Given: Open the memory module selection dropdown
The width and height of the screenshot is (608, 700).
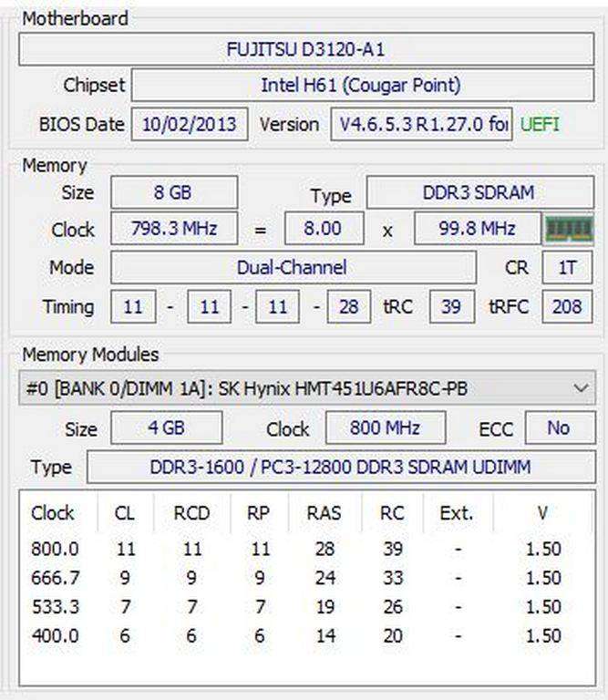Looking at the screenshot, I should pos(307,388).
